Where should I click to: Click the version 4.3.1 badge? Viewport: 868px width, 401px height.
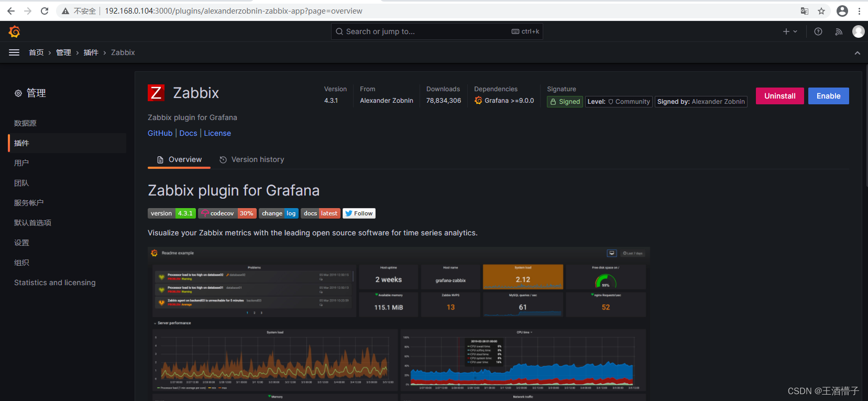tap(172, 213)
